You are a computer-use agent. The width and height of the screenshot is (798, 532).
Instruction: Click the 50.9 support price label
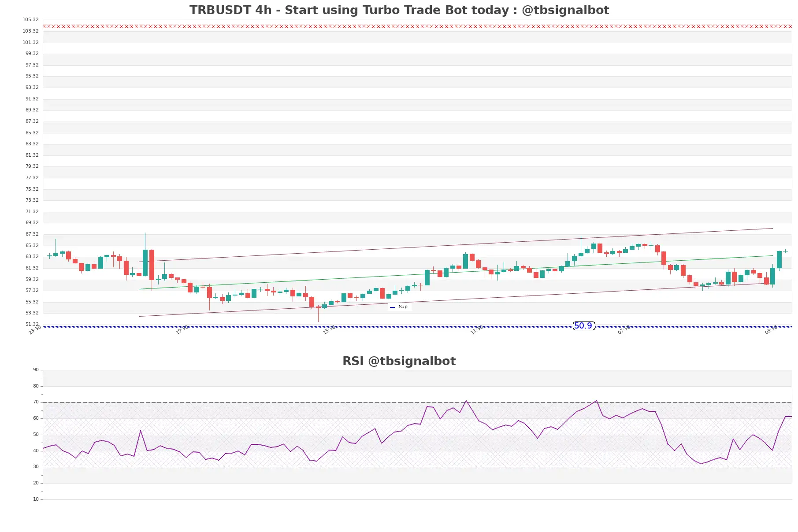[x=584, y=326]
